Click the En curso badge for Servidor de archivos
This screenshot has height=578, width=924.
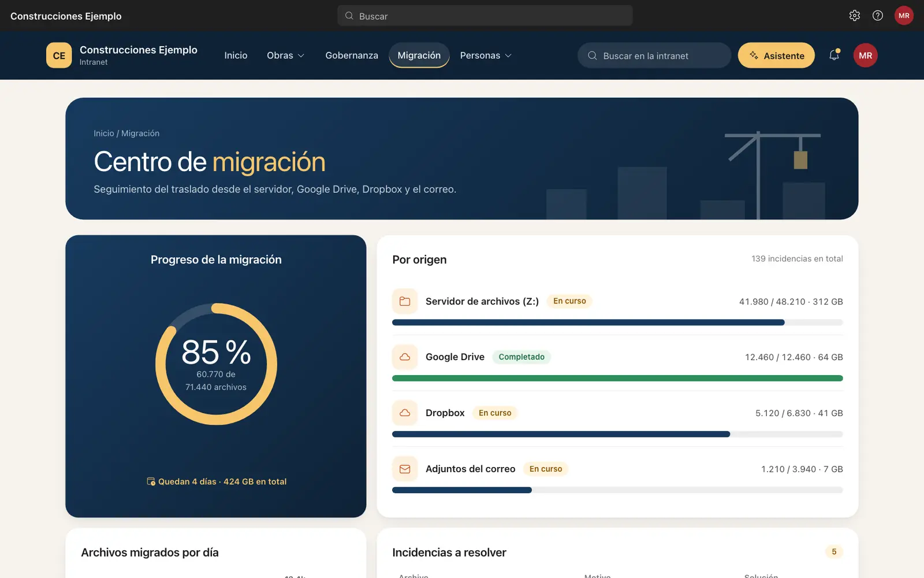tap(569, 301)
